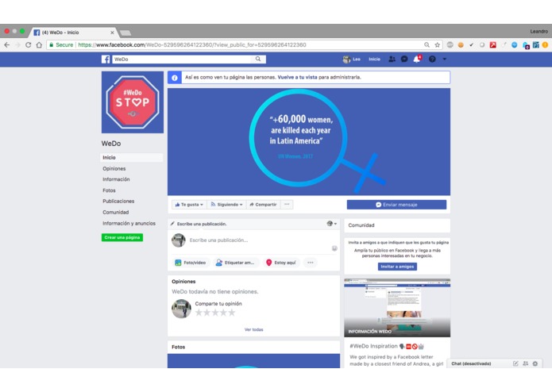Screen dimensions: 552x392
Task: Open more options beside Compartir
Action: 287,205
